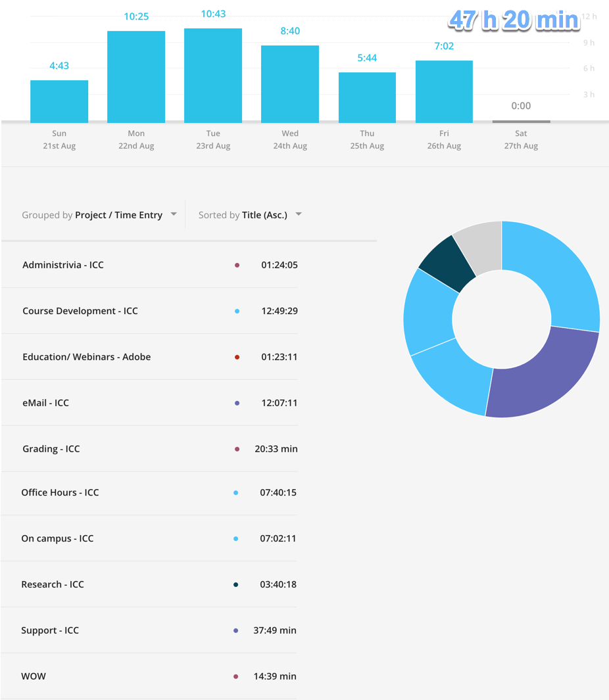Screen dimensions: 609x700
Task: Select the 'Office Hours - ICC' row
Action: (150, 492)
